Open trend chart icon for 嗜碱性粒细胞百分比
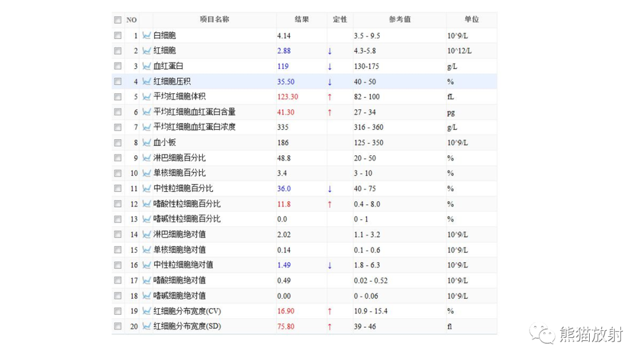Image resolution: width=644 pixels, height=363 pixels. pyautogui.click(x=146, y=219)
